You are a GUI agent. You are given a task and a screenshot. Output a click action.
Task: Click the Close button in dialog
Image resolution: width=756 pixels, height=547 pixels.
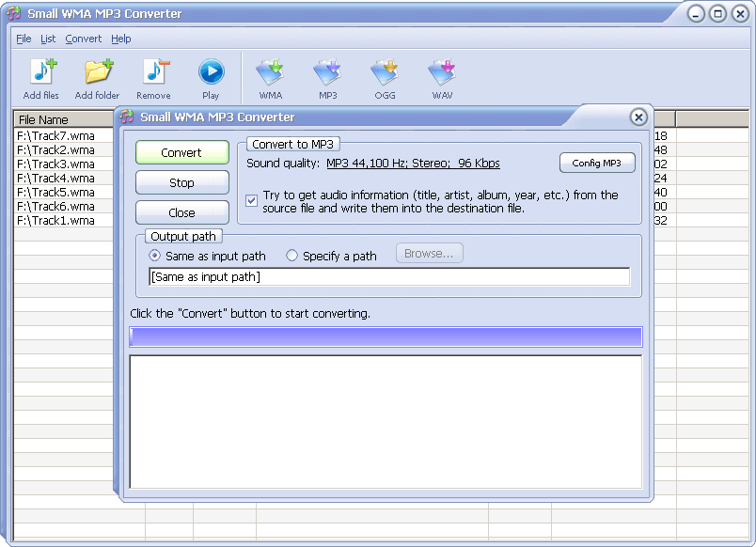pyautogui.click(x=182, y=212)
